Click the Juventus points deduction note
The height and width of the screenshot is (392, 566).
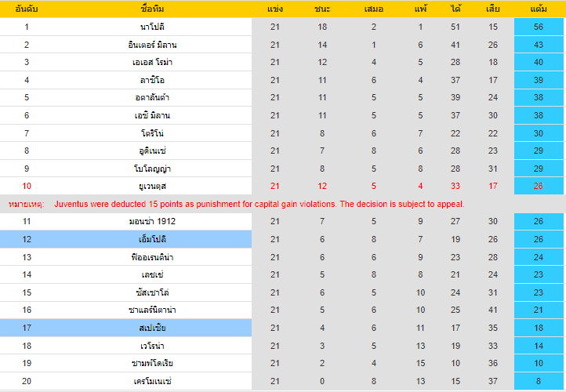(x=259, y=204)
